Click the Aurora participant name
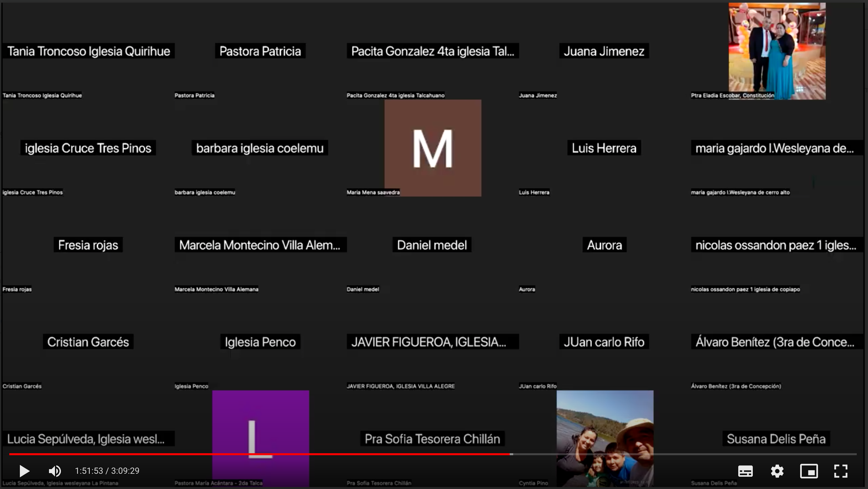Screen dimensions: 868x489 (604, 245)
